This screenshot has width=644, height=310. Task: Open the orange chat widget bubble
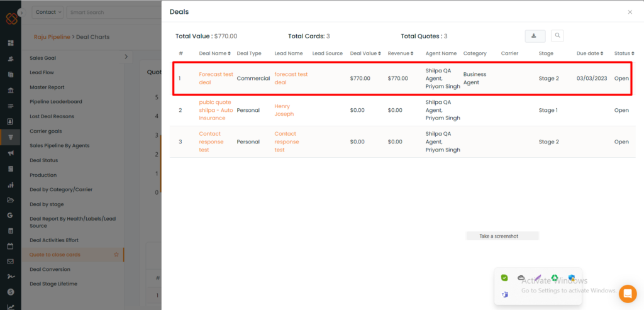click(x=627, y=294)
